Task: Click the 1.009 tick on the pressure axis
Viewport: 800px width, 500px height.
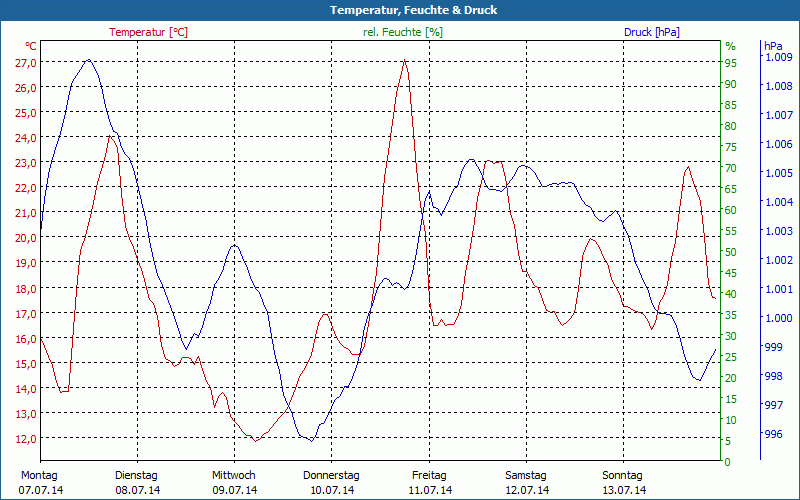Action: tap(777, 57)
